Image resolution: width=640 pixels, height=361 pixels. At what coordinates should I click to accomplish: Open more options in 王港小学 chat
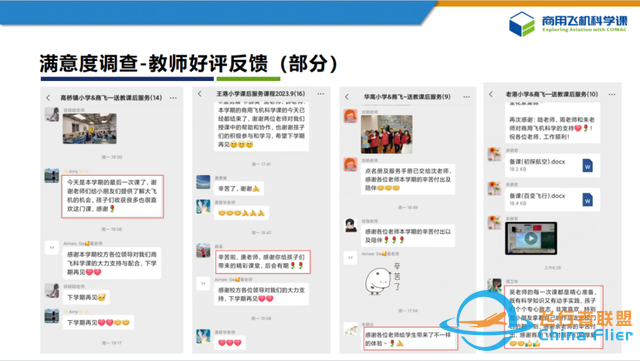tap(321, 94)
